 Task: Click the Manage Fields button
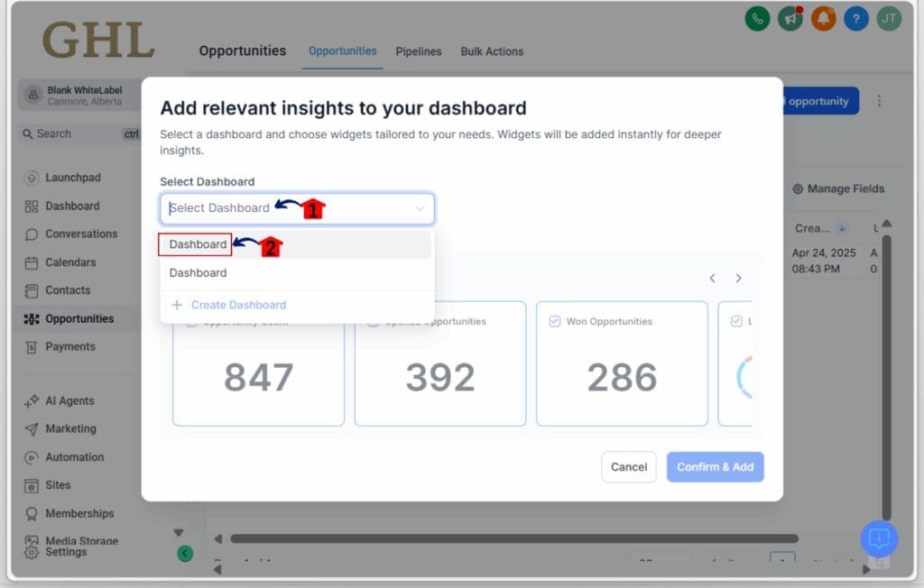(838, 189)
